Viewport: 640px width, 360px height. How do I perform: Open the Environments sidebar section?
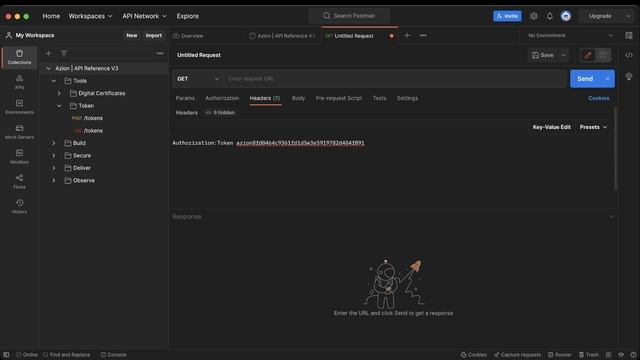click(x=19, y=107)
